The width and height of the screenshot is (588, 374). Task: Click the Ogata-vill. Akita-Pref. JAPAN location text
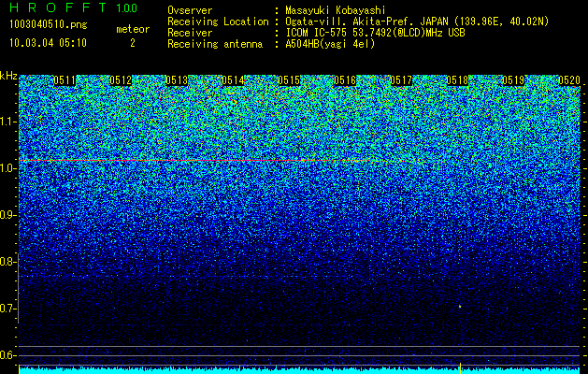pos(417,22)
